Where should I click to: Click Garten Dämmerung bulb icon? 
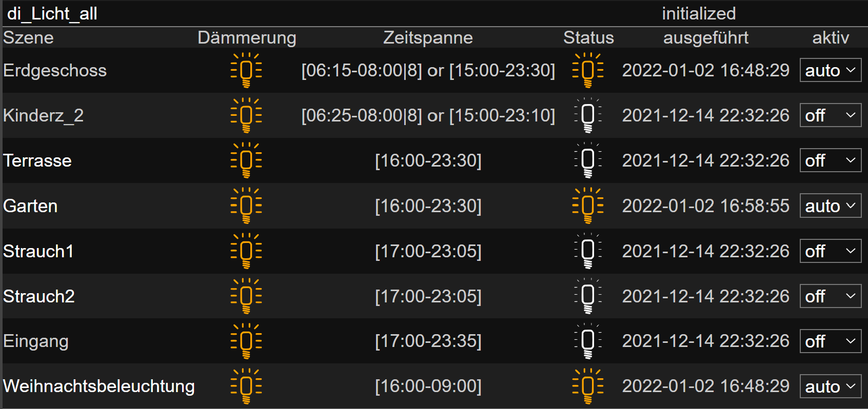(246, 206)
